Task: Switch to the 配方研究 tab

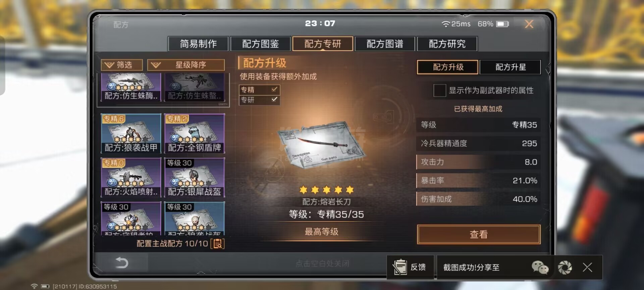Action: coord(447,44)
